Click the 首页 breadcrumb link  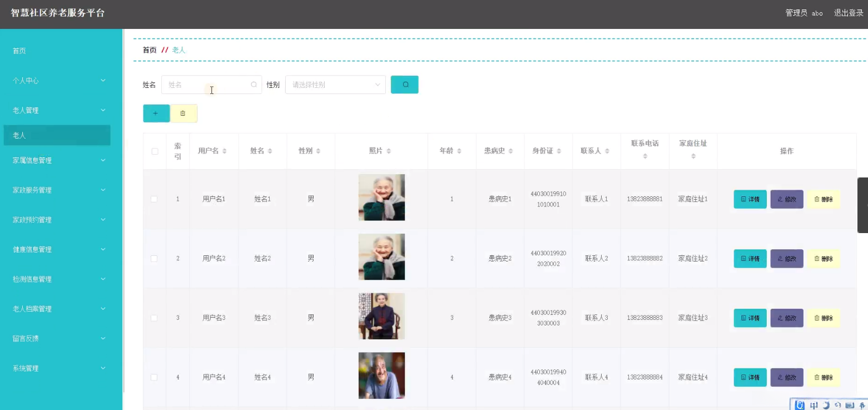click(x=150, y=50)
